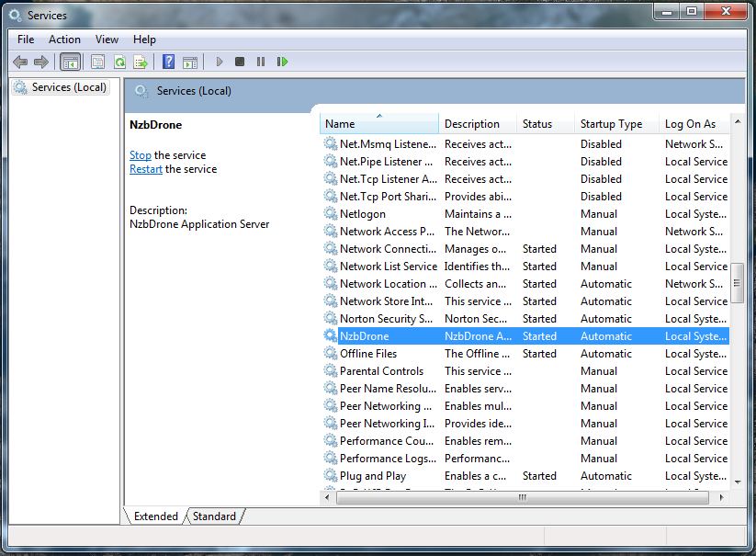Toggle Show/Hide Action Pane toolbar icon

coord(190,62)
